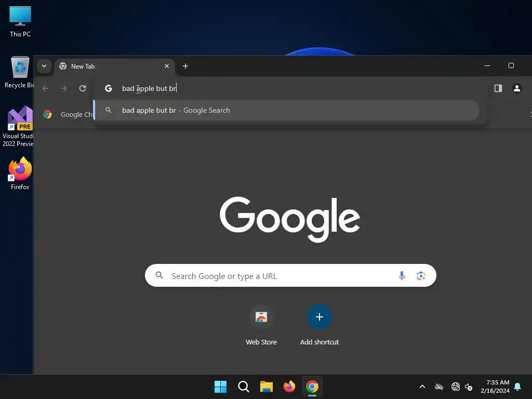Click in the address bar text field
Screen dimensions: 532x399
tap(292, 88)
